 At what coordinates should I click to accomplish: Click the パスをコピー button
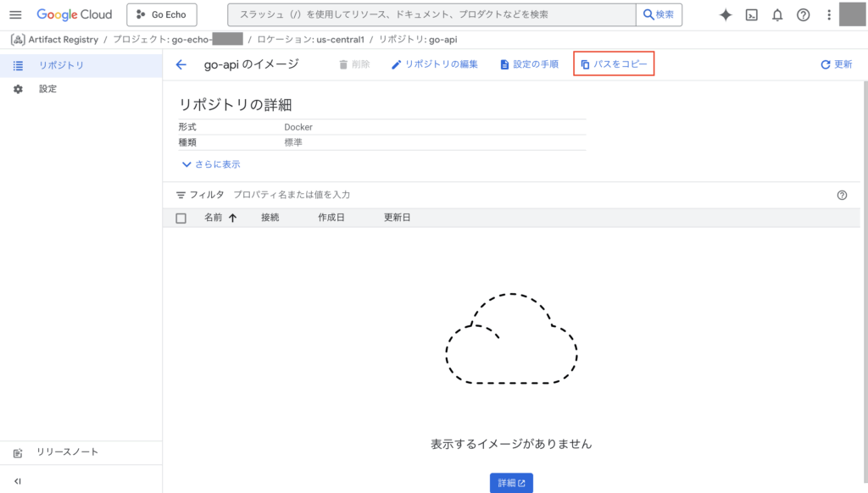(614, 64)
